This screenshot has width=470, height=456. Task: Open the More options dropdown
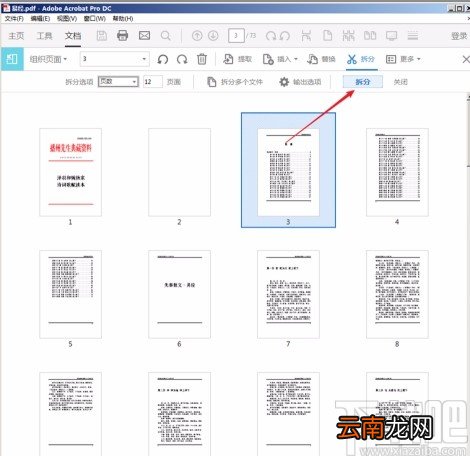403,59
